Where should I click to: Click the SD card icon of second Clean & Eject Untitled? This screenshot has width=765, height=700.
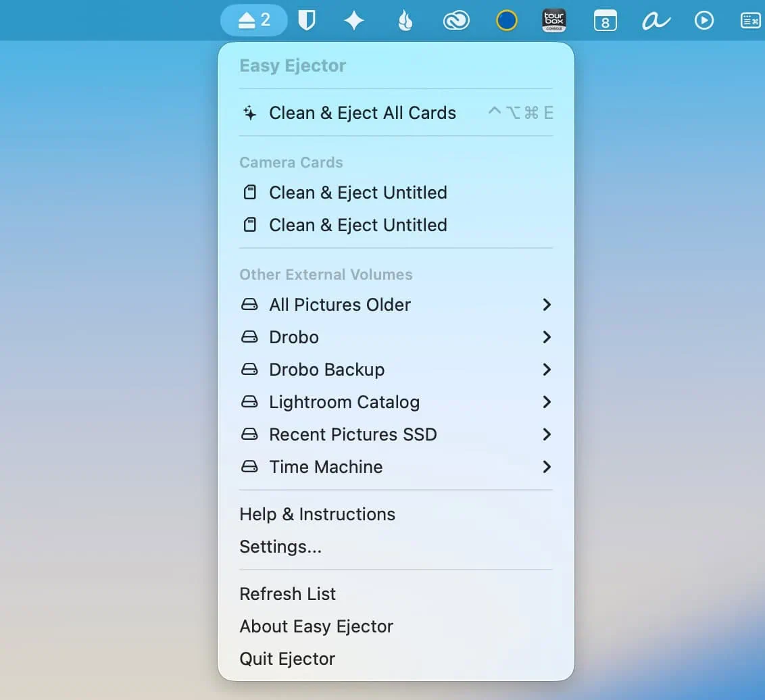250,225
